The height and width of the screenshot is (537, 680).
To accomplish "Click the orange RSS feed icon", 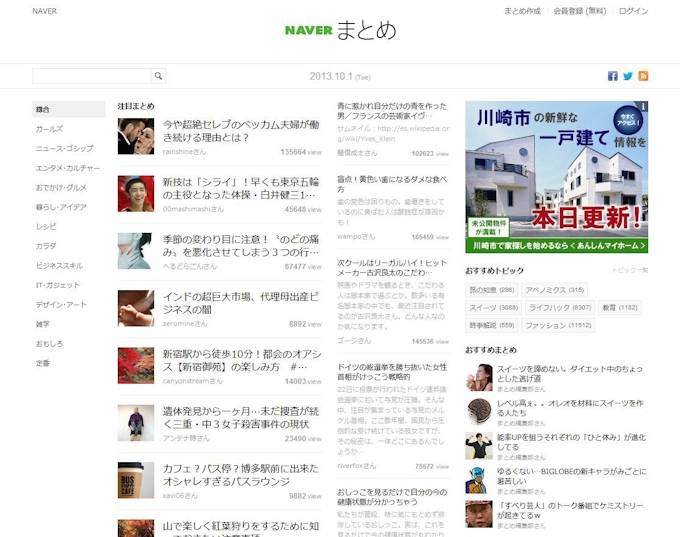I will coord(643,76).
